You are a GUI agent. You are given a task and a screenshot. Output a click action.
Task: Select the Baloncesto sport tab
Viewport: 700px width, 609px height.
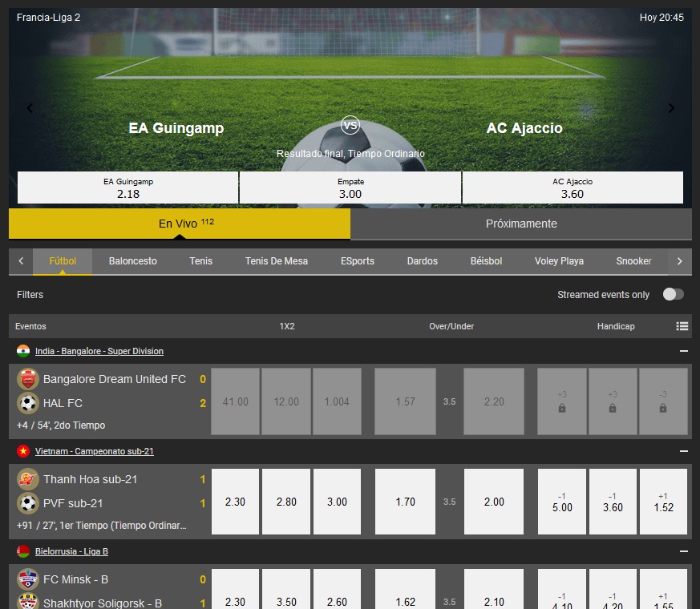132,261
